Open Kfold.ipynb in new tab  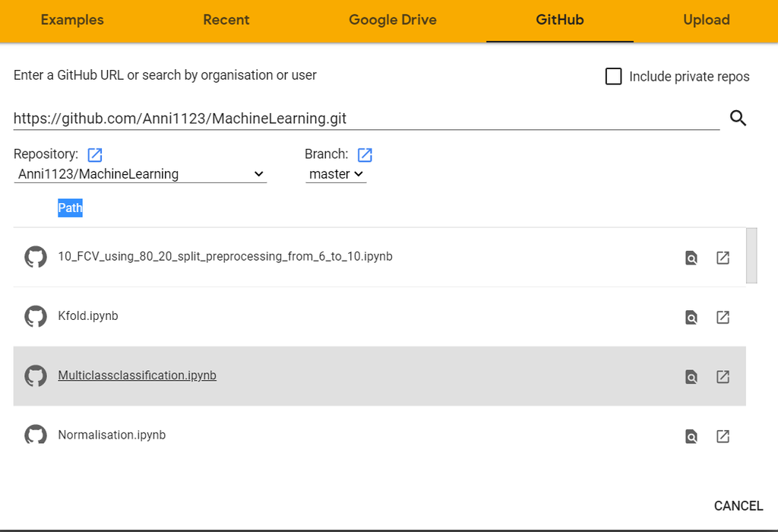tap(723, 317)
